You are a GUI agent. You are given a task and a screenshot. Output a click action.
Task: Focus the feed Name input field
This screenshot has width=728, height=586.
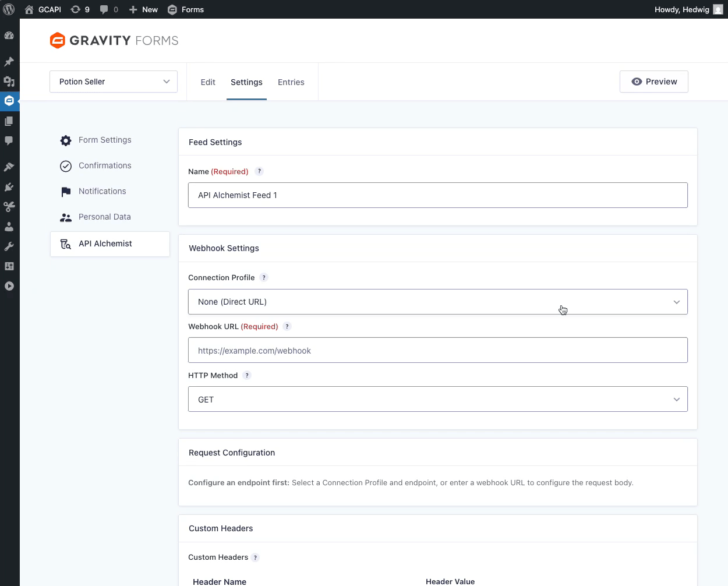pos(438,195)
